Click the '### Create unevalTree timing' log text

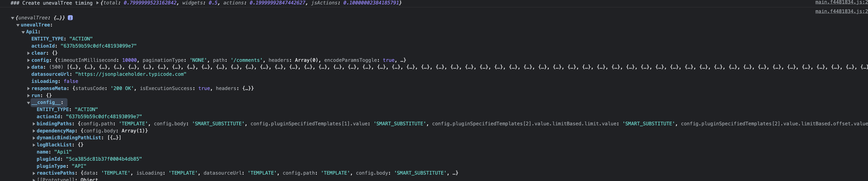[x=52, y=3]
